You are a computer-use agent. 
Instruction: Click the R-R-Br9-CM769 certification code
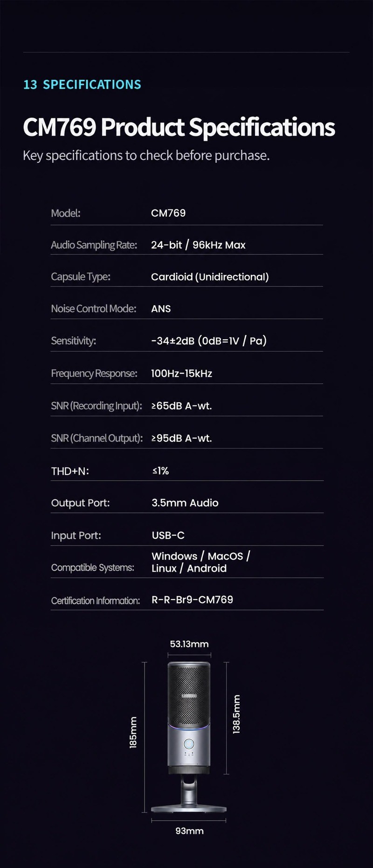coord(192,600)
